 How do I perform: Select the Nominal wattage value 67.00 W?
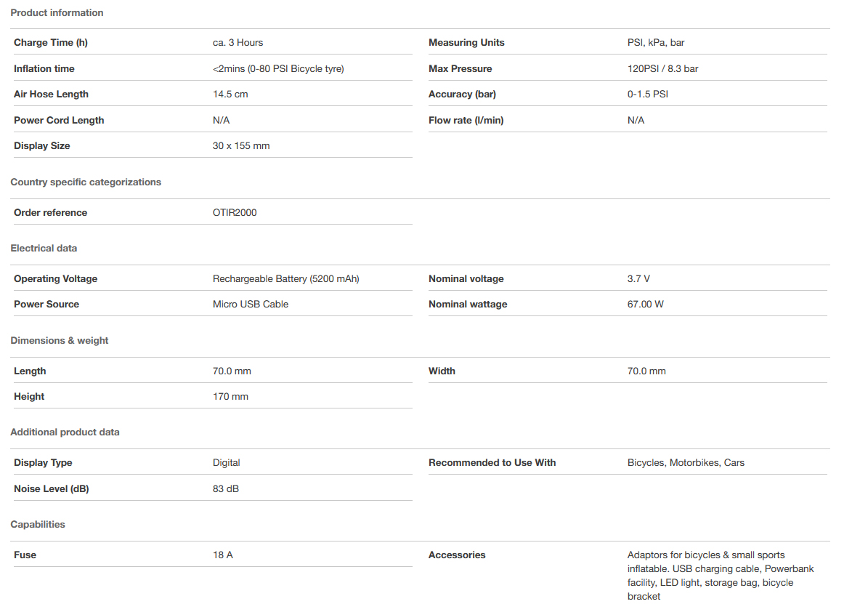click(x=646, y=304)
